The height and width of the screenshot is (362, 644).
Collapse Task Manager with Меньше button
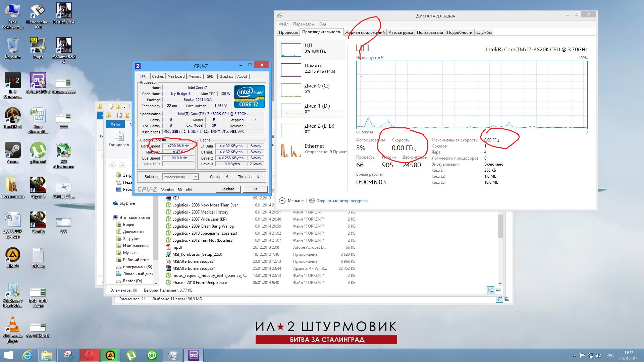point(291,201)
